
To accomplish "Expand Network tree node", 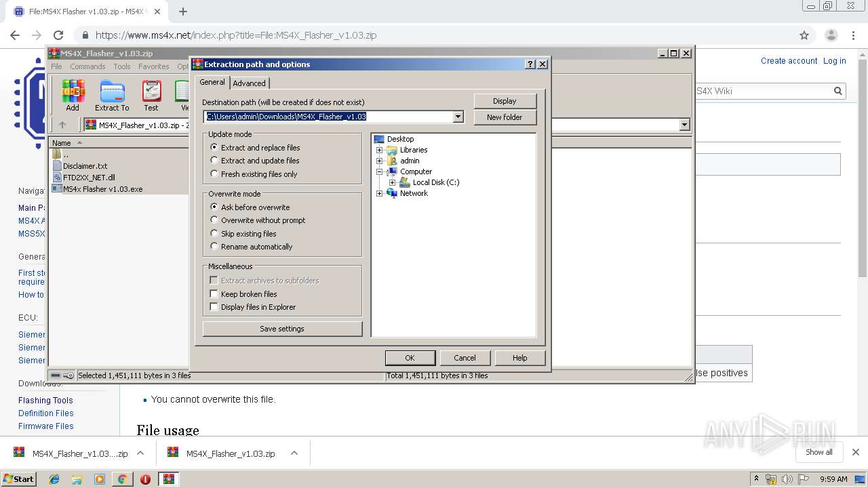I will [380, 193].
